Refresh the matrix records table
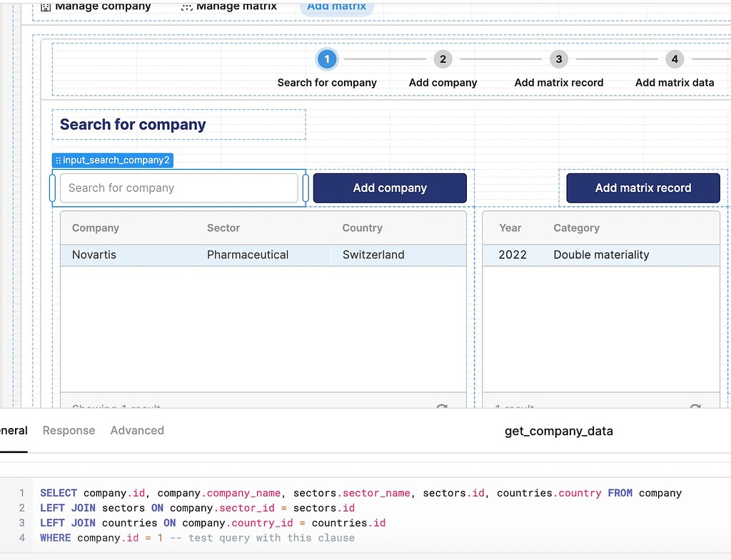Screen dimensions: 731x560 [695, 406]
